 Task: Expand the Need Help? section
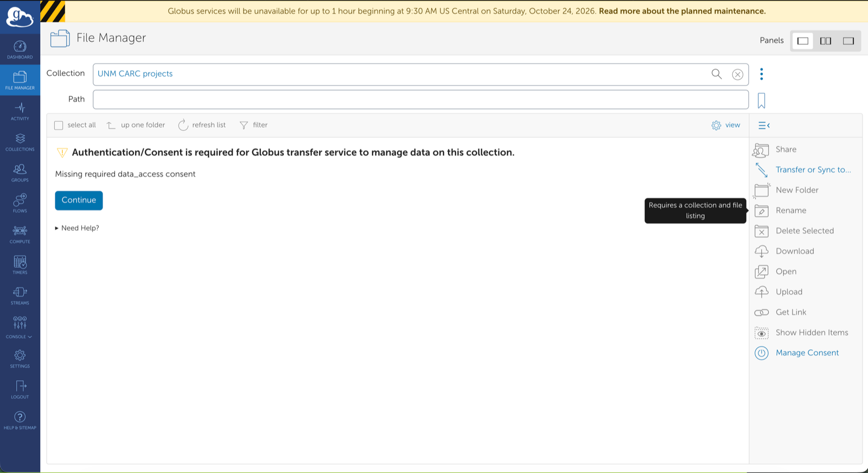click(77, 228)
